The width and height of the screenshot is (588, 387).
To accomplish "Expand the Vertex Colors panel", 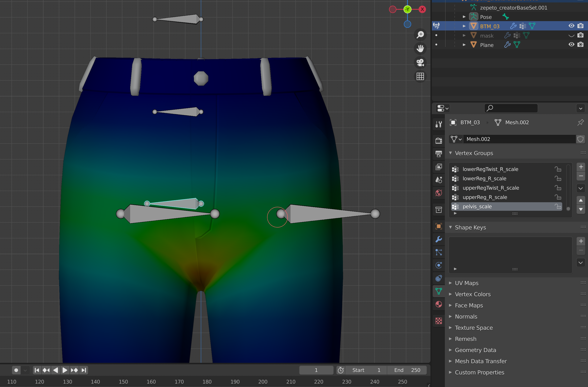I will tap(450, 294).
